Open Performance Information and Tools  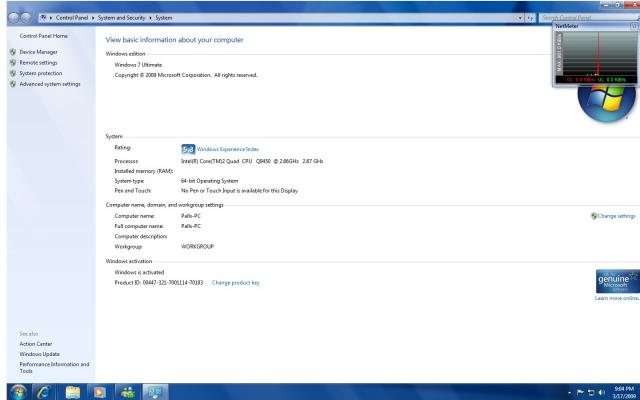coord(54,367)
